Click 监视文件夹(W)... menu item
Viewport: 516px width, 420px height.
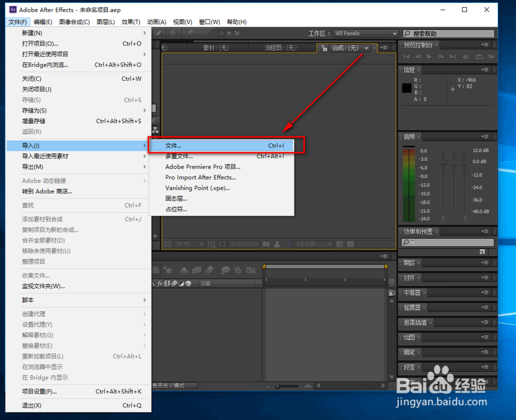coord(78,286)
